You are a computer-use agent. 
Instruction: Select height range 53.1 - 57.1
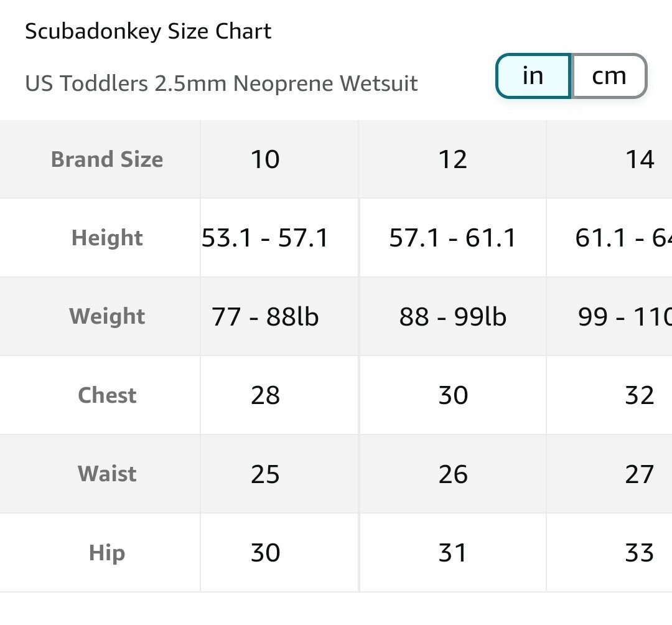[x=265, y=238]
